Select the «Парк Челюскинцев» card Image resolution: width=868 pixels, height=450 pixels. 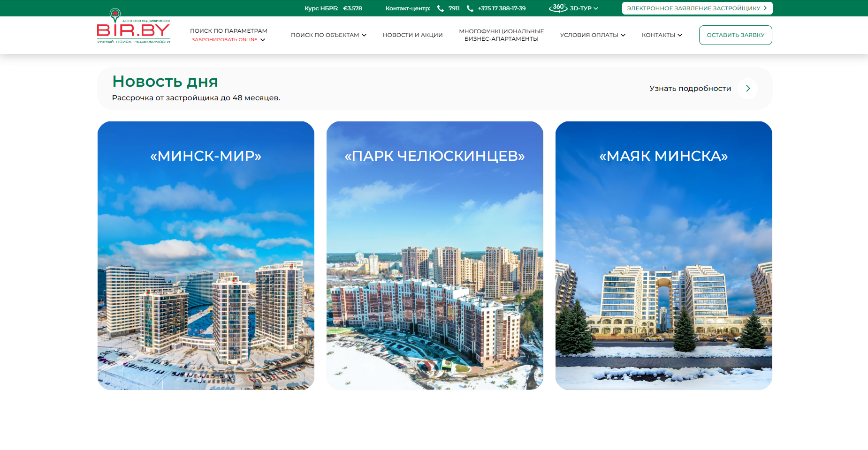(434, 255)
